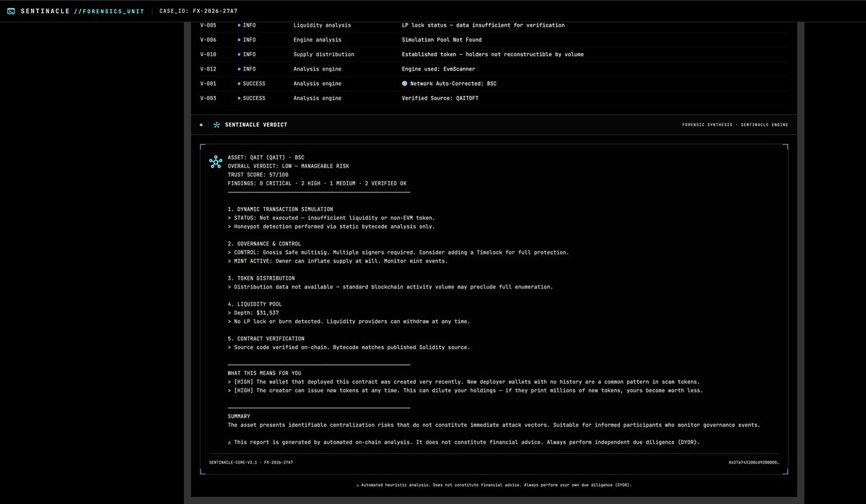
Task: Click the 'WHAT THIS MEANS FOR YOU' heading
Action: tap(264, 373)
